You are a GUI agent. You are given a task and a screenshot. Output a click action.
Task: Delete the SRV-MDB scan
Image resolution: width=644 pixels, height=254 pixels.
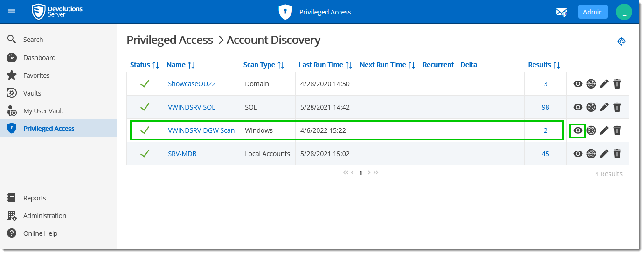pos(617,154)
